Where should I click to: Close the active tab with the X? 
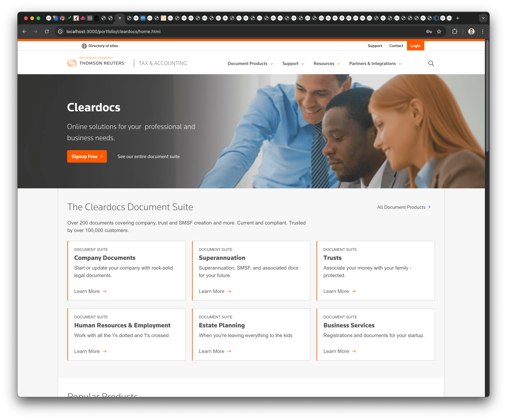120,18
